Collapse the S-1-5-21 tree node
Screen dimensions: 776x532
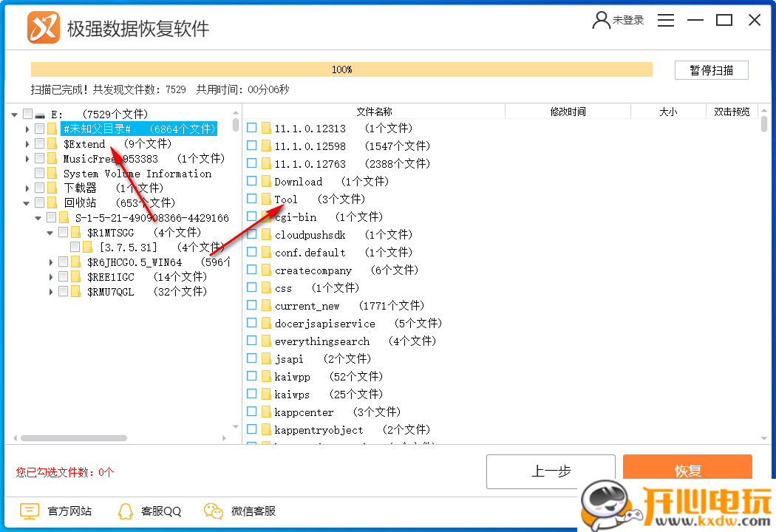[x=38, y=218]
